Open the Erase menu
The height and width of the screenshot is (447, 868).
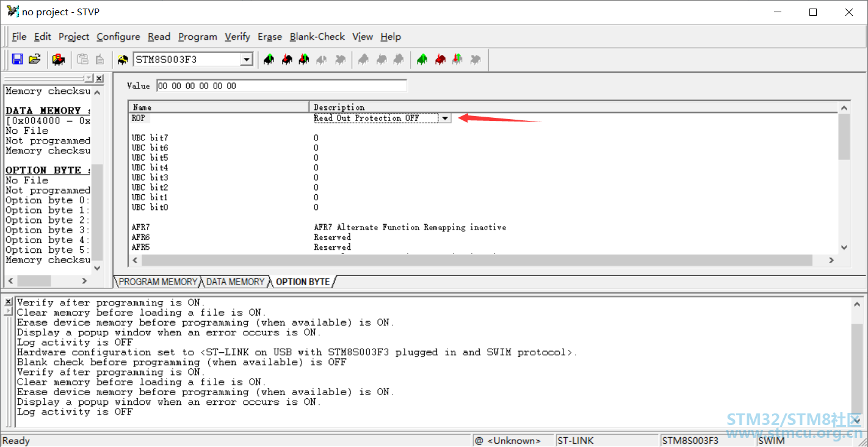(x=270, y=37)
